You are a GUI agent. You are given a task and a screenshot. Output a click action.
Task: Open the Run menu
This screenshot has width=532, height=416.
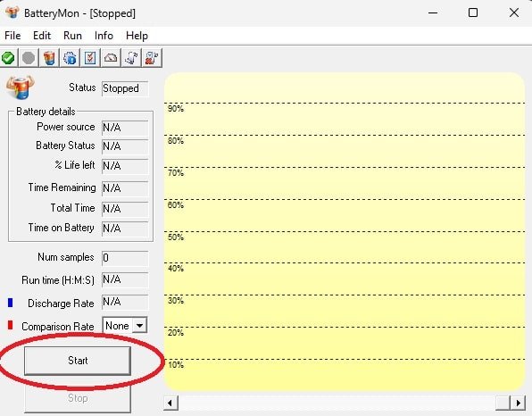pos(72,36)
